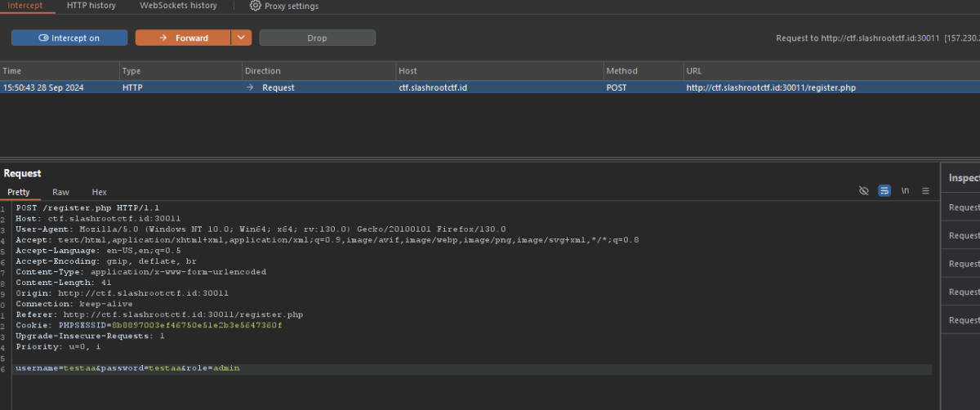This screenshot has height=410, width=980.
Task: Click the POST method cell
Action: (617, 87)
